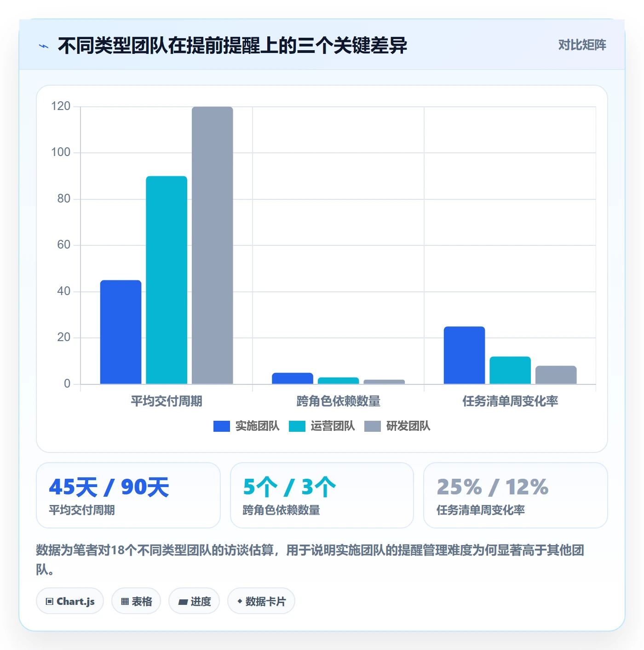Click the 运营团队 bar for 平均交付周期

167,280
